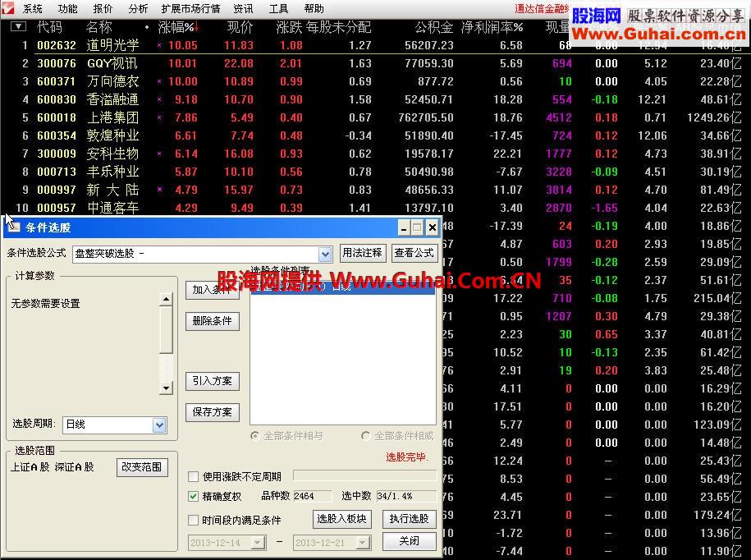Screen dimensions: 751x560
Task: Click the parameter panel scrollbar thumb
Action: click(x=166, y=329)
